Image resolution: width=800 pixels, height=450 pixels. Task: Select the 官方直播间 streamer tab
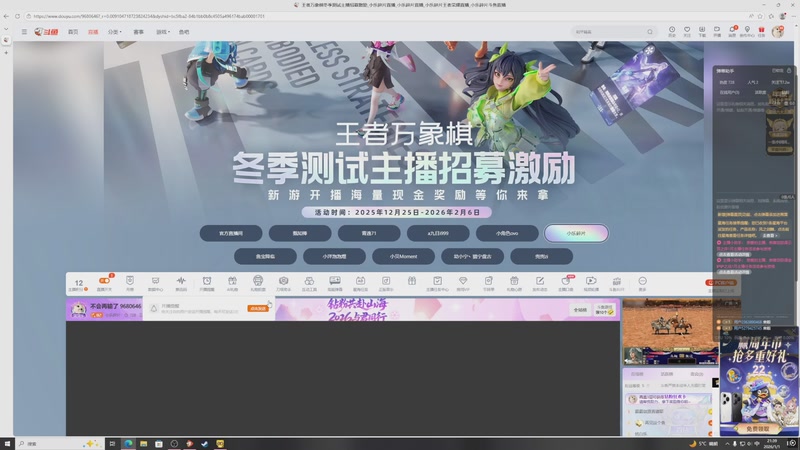click(x=231, y=233)
